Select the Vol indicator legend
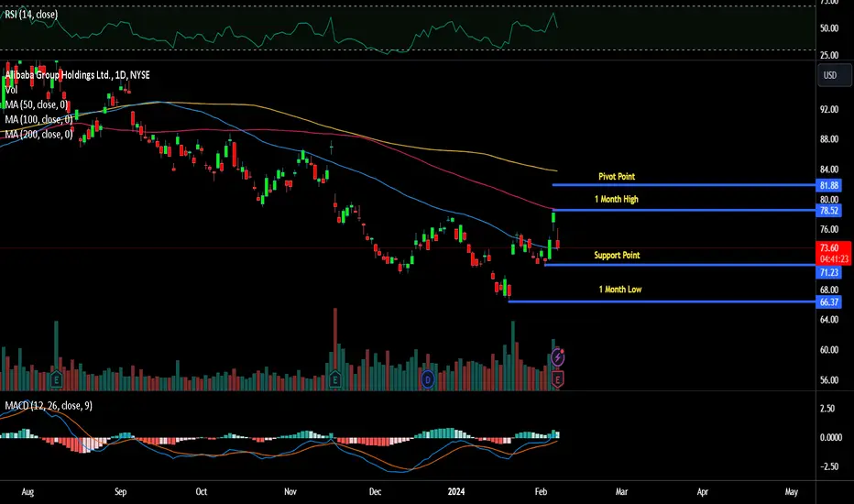 point(11,90)
